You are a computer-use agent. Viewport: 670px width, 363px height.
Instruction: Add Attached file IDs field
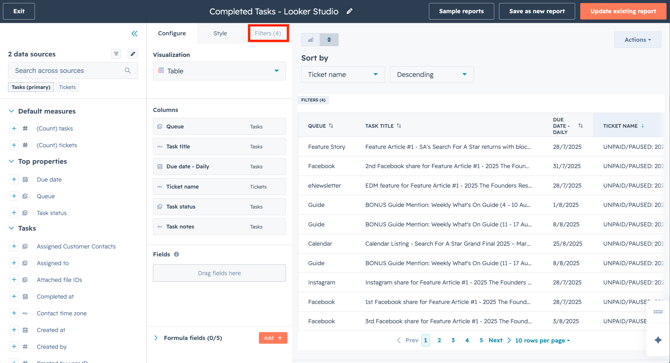pos(14,280)
